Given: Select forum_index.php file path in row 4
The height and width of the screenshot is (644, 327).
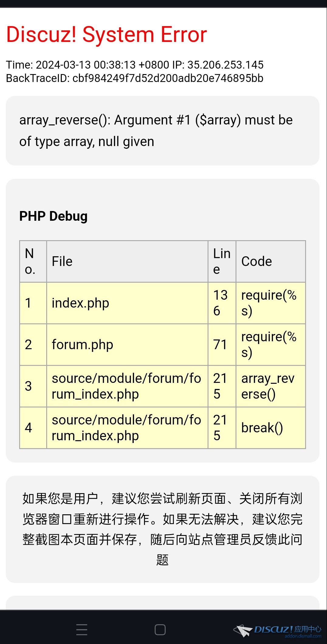Looking at the screenshot, I should (x=127, y=428).
